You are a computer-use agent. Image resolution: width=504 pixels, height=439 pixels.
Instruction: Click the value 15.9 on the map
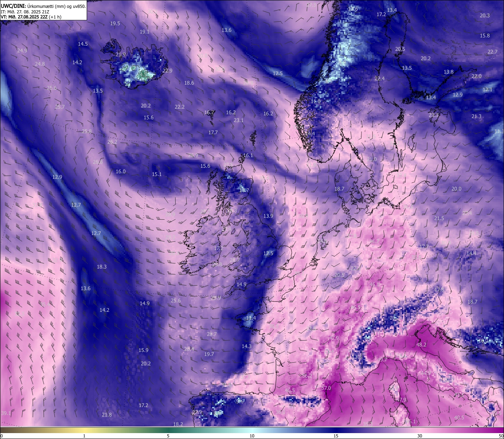(143, 350)
